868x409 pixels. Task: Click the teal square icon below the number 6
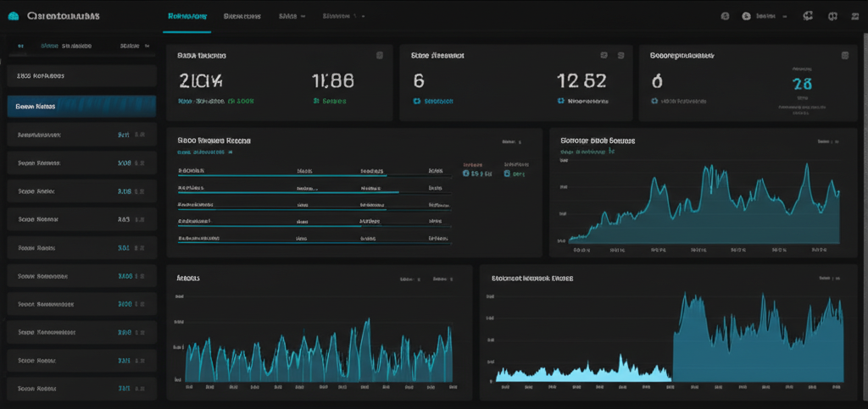417,101
